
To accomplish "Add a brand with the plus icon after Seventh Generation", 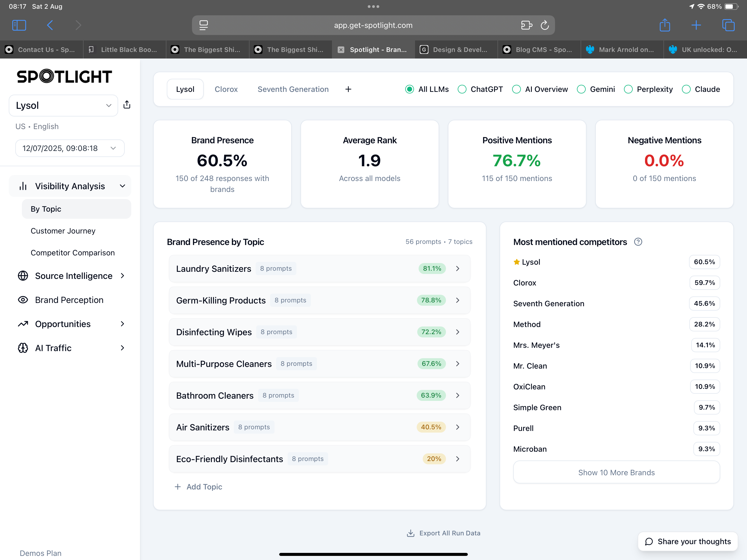I will [x=349, y=89].
